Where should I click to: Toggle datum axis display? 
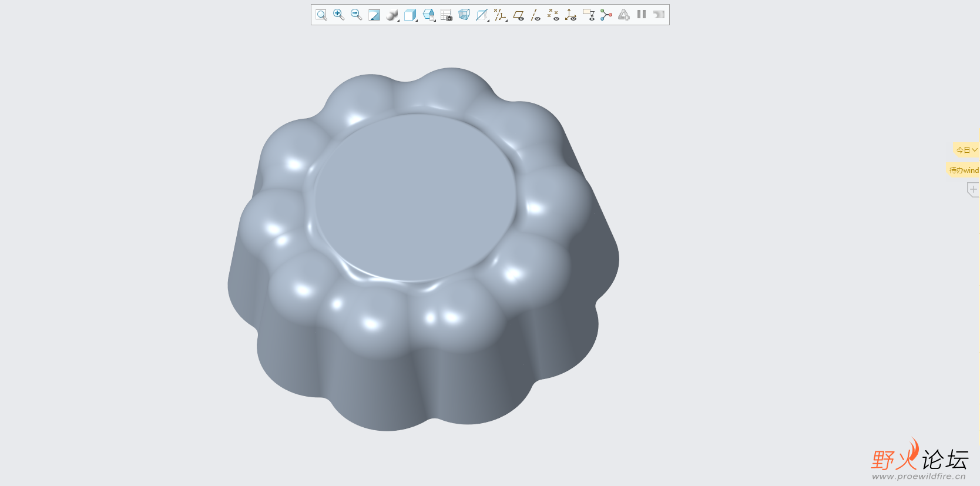(x=535, y=15)
